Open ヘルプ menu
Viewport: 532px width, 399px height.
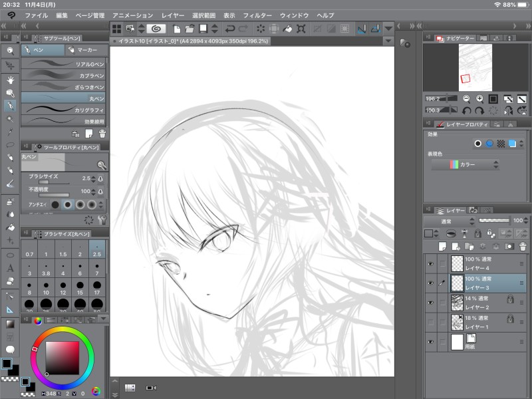pos(325,15)
